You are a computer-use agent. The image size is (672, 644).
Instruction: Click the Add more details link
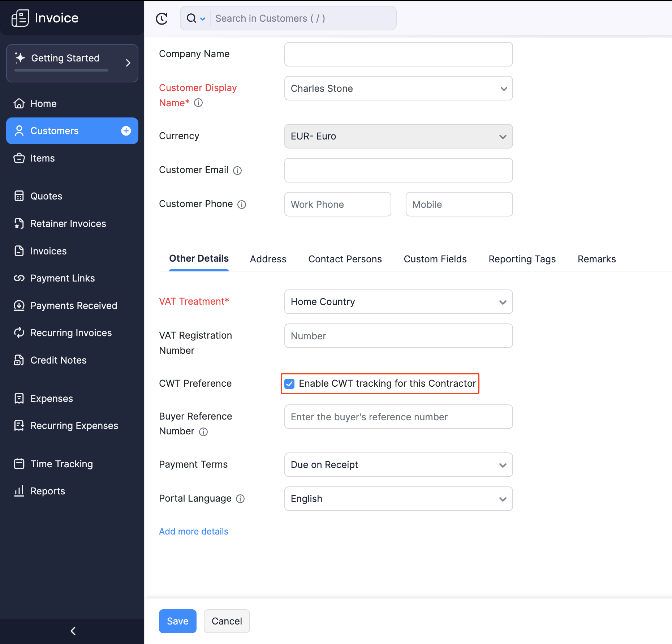193,531
